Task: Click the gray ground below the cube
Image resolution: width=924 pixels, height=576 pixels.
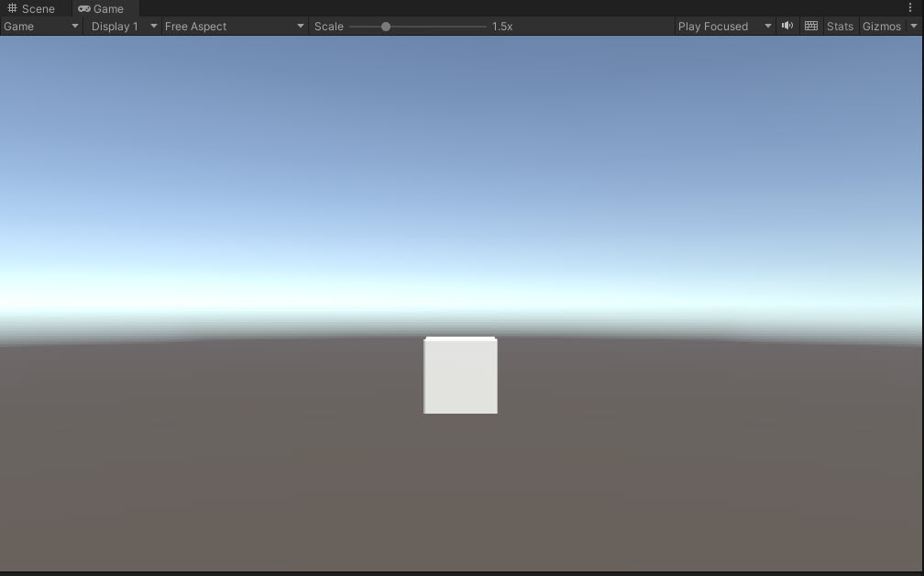Action: 460,495
